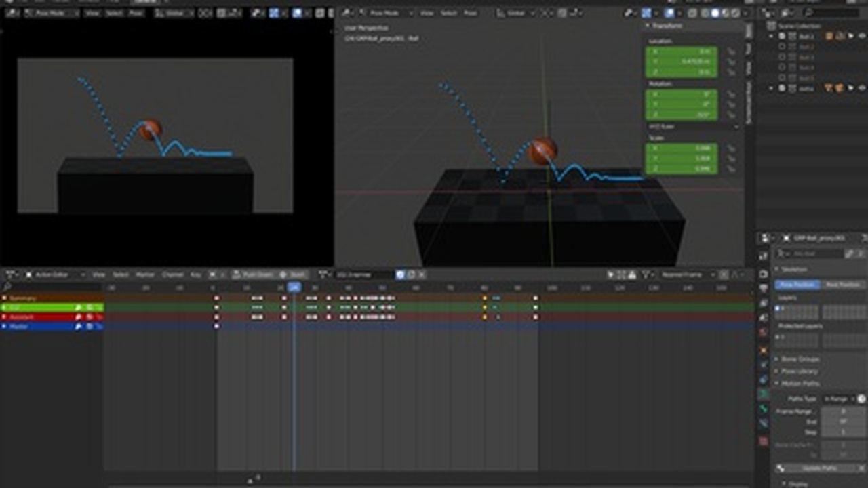Switch the armature to Rest Position

coord(844,283)
